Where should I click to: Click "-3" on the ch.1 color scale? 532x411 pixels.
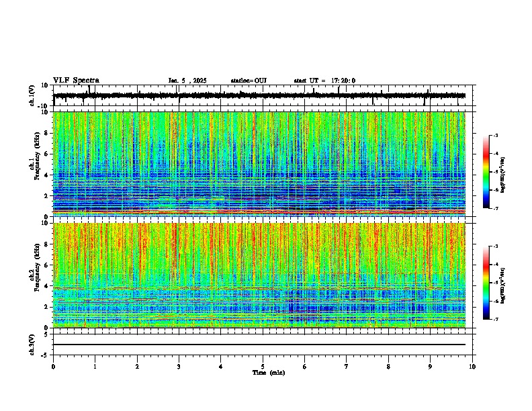496,136
